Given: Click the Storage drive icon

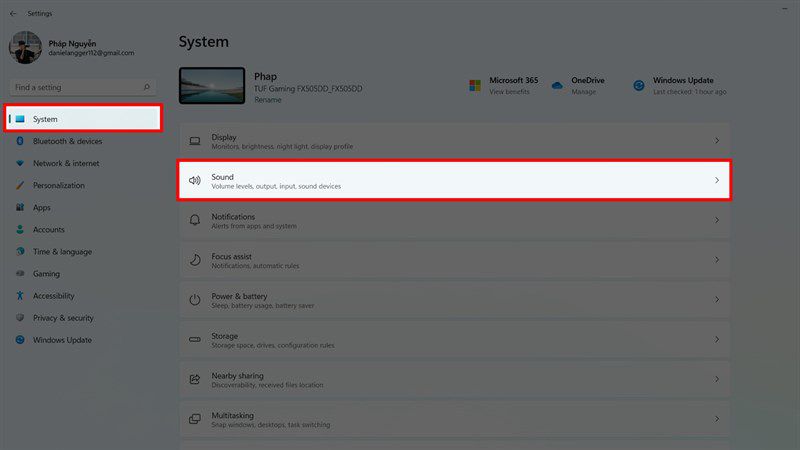Looking at the screenshot, I should coord(195,339).
